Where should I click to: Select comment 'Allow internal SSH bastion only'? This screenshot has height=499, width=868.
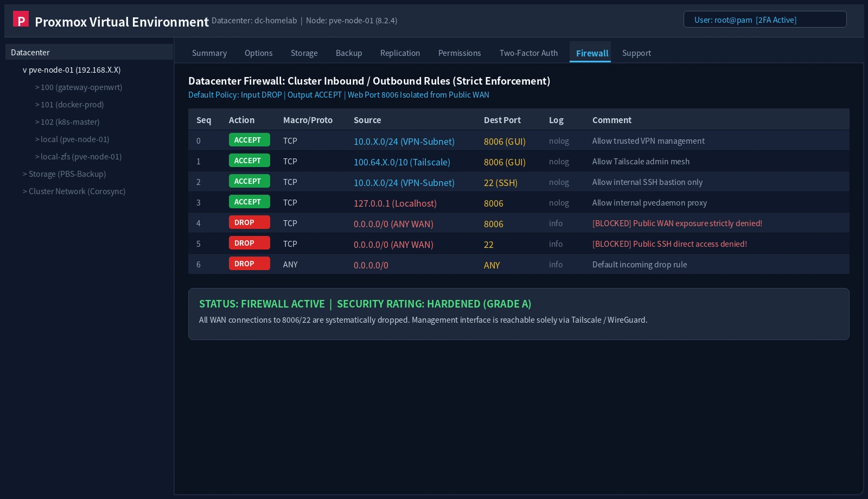tap(647, 182)
